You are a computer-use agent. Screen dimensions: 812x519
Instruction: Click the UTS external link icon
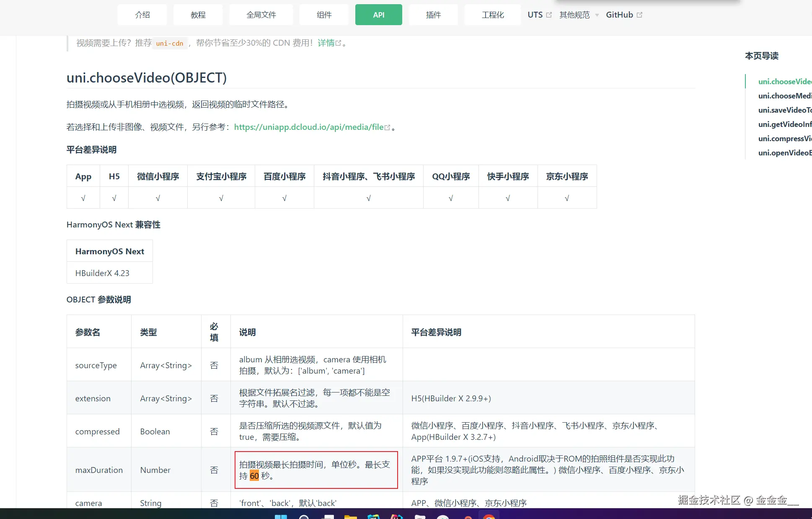(549, 15)
